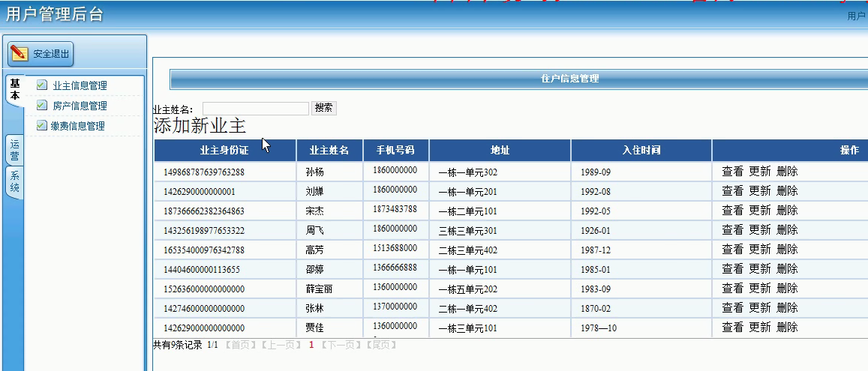View details for 薛宝丽 via 查看

[732, 288]
